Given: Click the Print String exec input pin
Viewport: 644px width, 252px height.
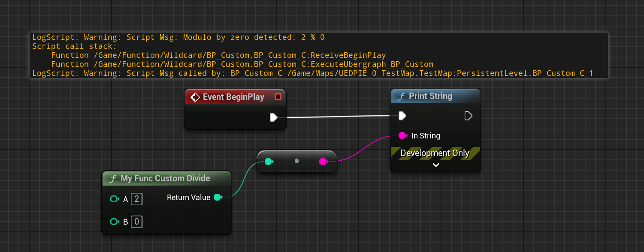Looking at the screenshot, I should (402, 116).
